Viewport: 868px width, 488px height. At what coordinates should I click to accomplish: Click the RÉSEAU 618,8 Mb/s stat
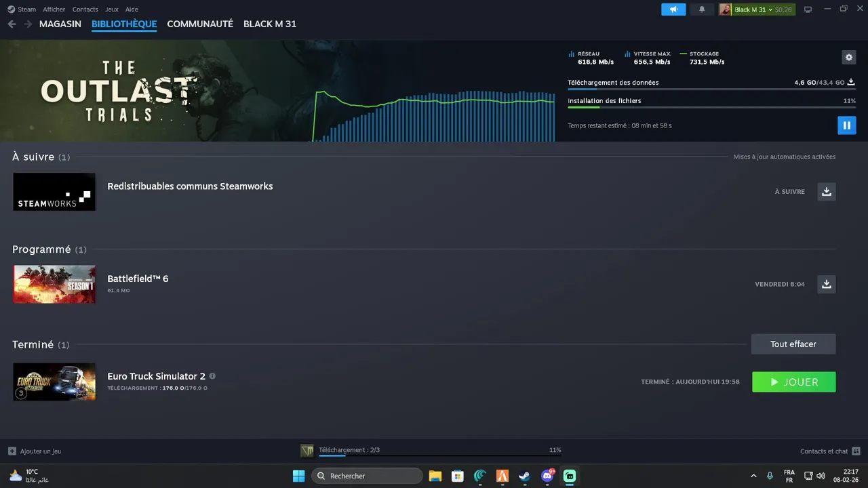coord(591,58)
